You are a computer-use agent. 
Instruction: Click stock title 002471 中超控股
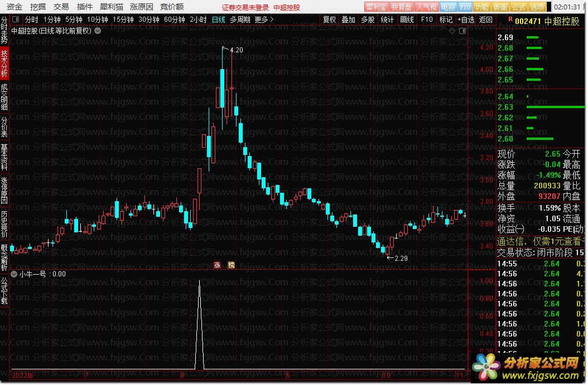pos(547,21)
